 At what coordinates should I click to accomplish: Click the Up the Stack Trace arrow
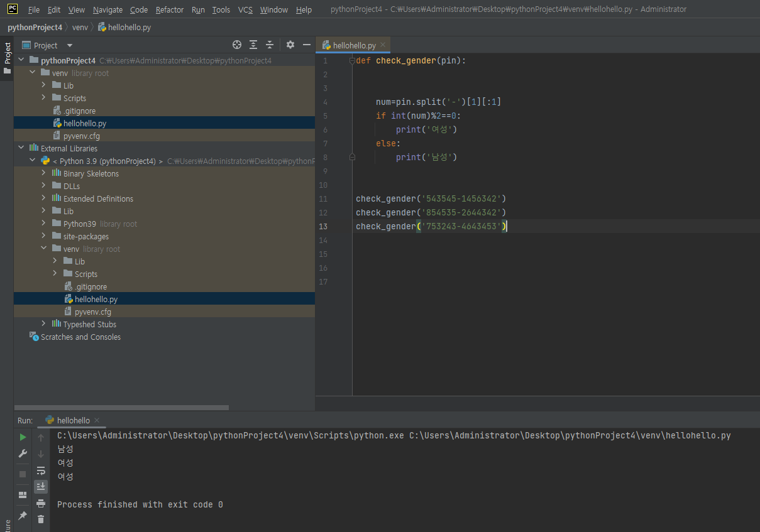pyautogui.click(x=41, y=437)
